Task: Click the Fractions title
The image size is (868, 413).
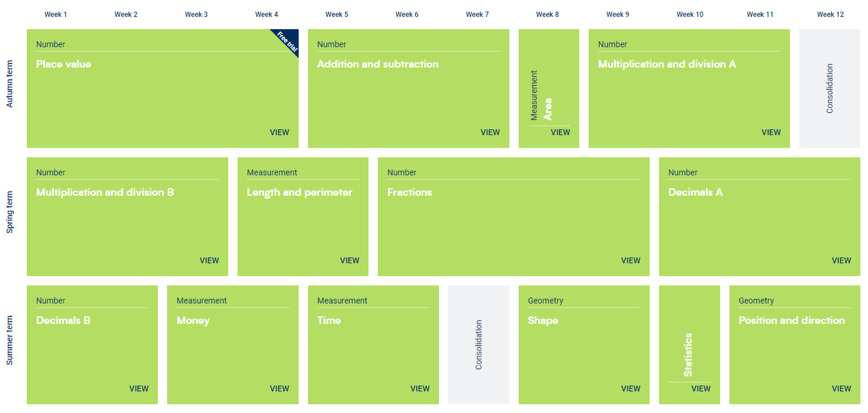Action: 410,192
